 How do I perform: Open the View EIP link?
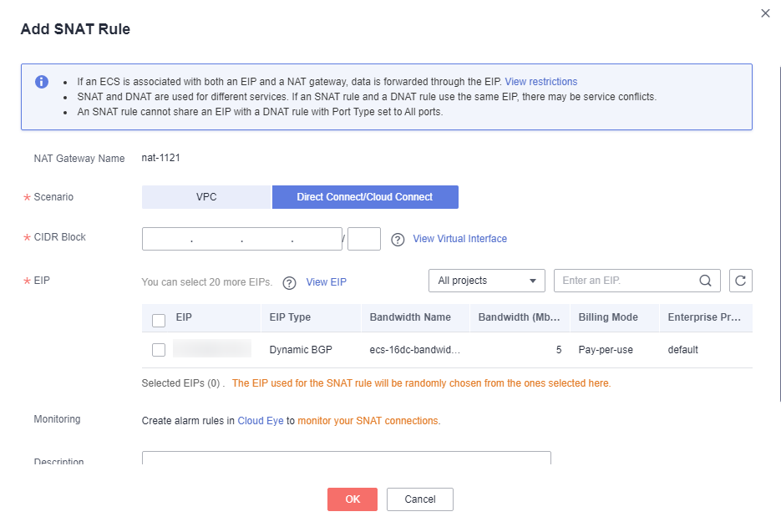pyautogui.click(x=327, y=282)
